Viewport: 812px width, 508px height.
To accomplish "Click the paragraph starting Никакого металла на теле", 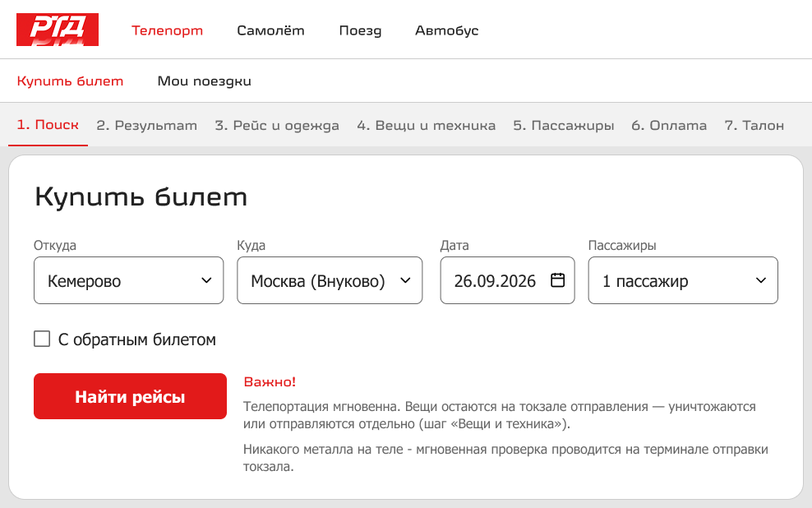I will pos(506,458).
